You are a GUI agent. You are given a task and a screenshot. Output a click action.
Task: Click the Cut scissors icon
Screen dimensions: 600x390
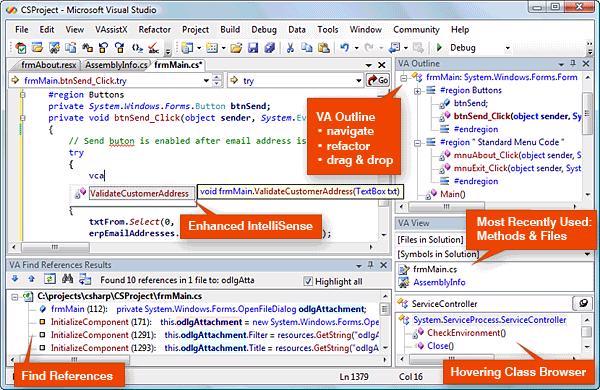pos(290,48)
